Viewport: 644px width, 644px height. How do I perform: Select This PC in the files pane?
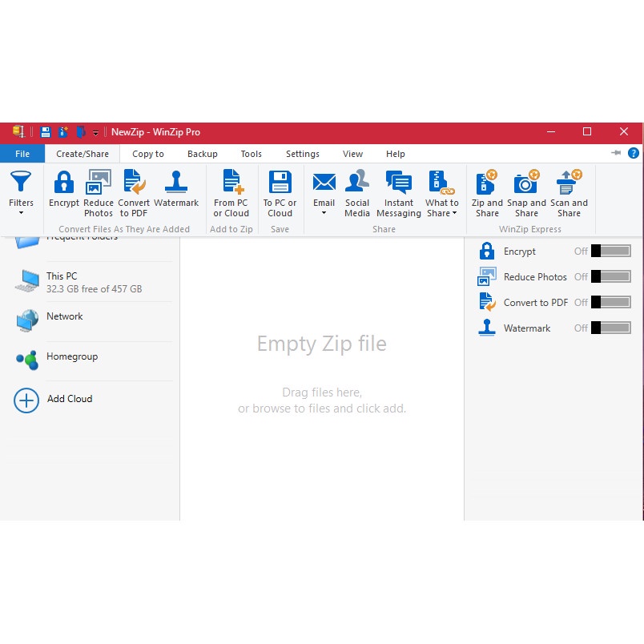tap(92, 282)
